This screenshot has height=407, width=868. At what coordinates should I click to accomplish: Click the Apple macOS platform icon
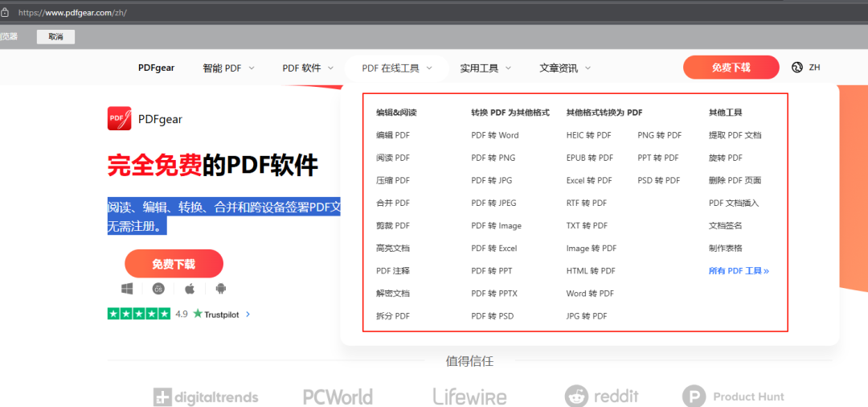(190, 289)
